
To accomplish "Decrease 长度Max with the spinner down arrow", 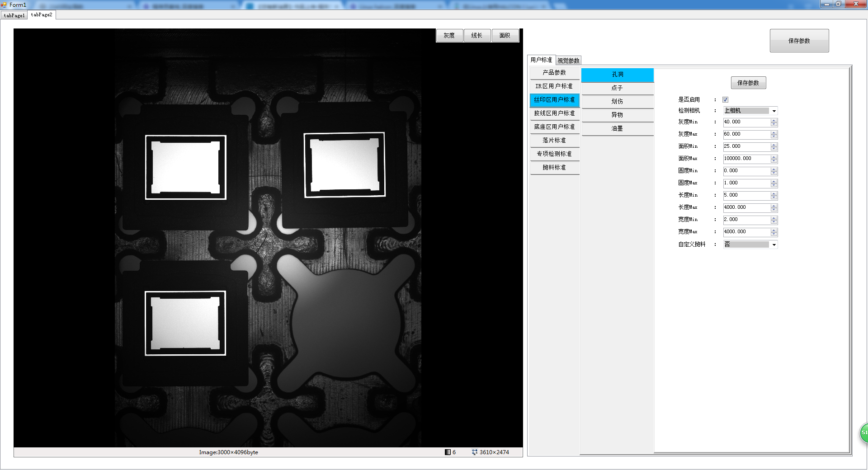I will coord(774,210).
